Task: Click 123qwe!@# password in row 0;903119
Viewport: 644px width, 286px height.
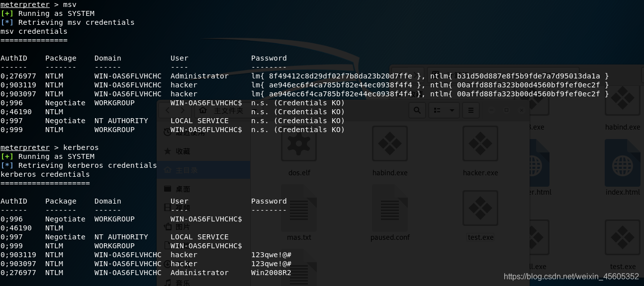Action: click(x=271, y=255)
